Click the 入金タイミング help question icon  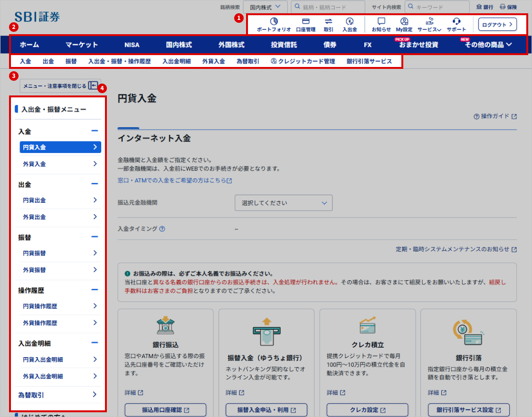162,229
